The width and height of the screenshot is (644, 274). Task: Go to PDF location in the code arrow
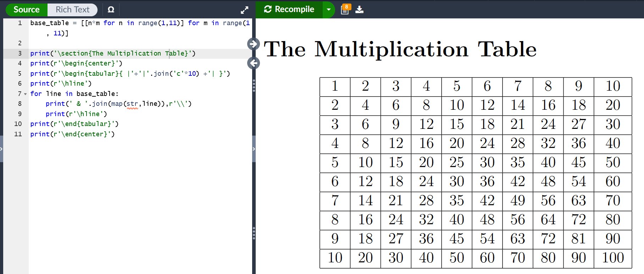[x=253, y=63]
